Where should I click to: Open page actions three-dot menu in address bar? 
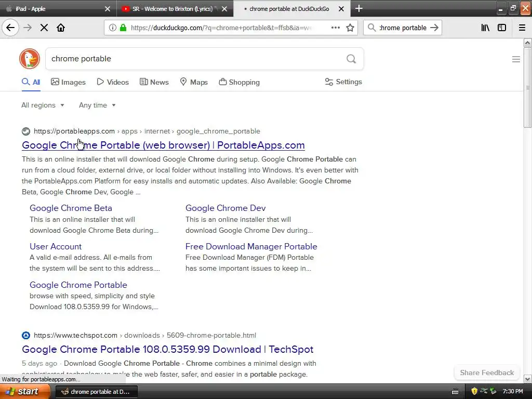335,28
